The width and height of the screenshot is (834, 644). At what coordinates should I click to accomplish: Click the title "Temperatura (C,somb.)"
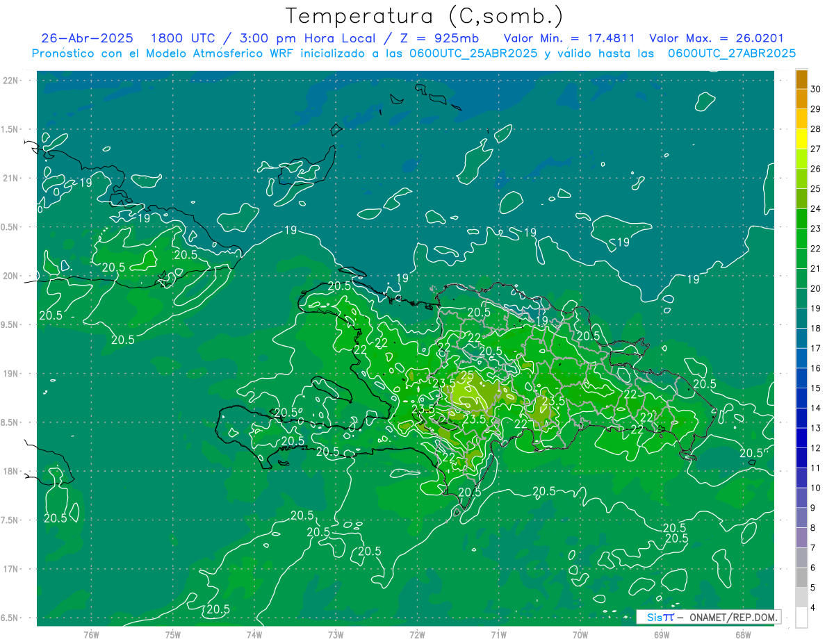[x=425, y=16]
